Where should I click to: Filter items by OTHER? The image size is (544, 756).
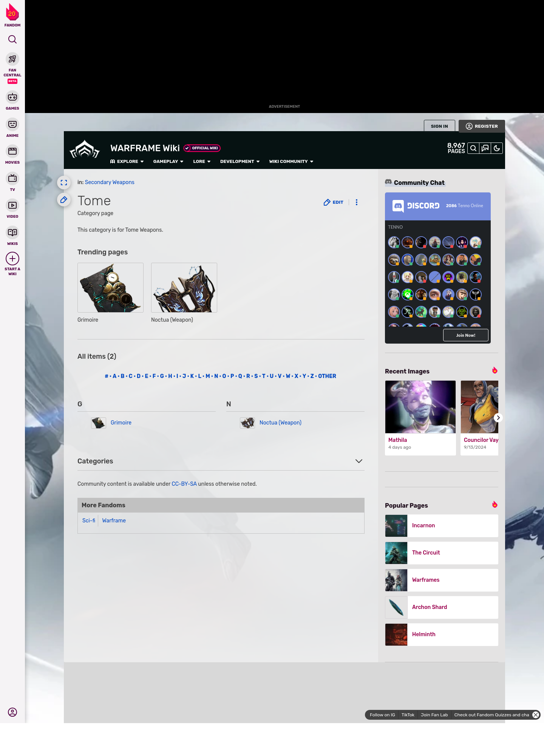click(327, 376)
